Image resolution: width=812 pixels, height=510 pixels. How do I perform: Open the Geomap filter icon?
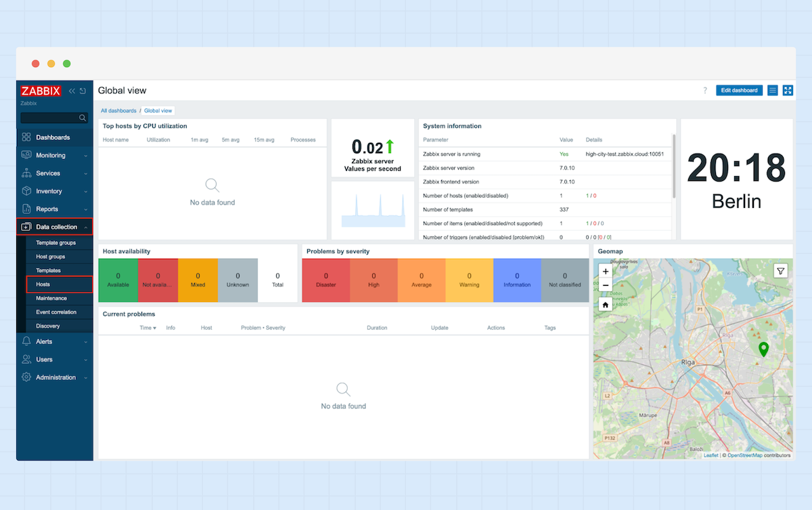(x=781, y=271)
